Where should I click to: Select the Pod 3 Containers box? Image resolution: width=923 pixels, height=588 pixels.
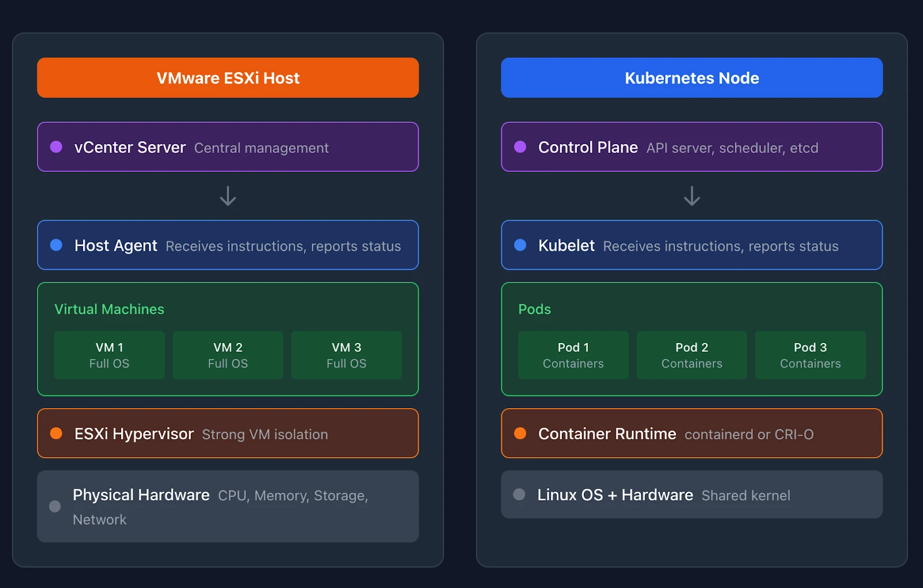[x=810, y=355]
